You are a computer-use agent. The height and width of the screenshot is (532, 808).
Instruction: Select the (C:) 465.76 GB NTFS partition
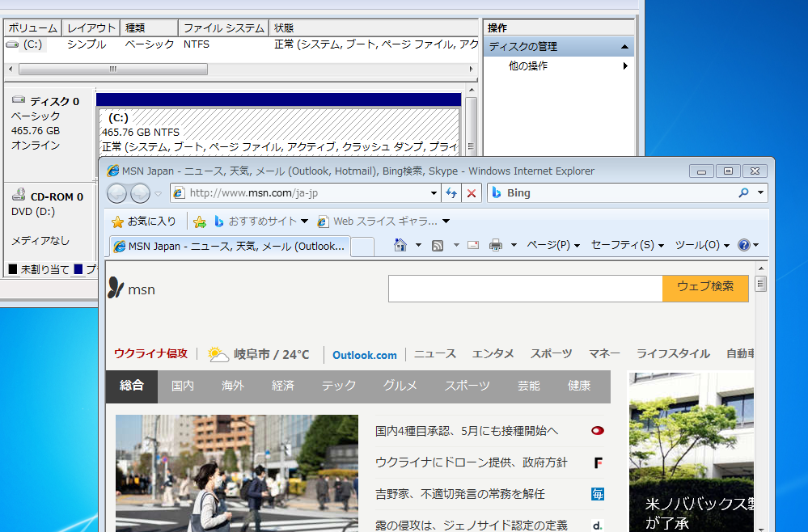click(x=279, y=132)
